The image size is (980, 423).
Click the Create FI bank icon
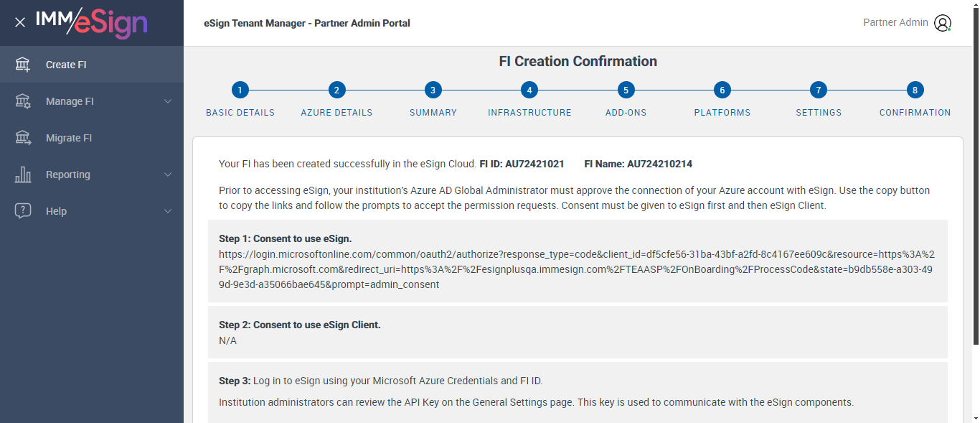(x=23, y=65)
